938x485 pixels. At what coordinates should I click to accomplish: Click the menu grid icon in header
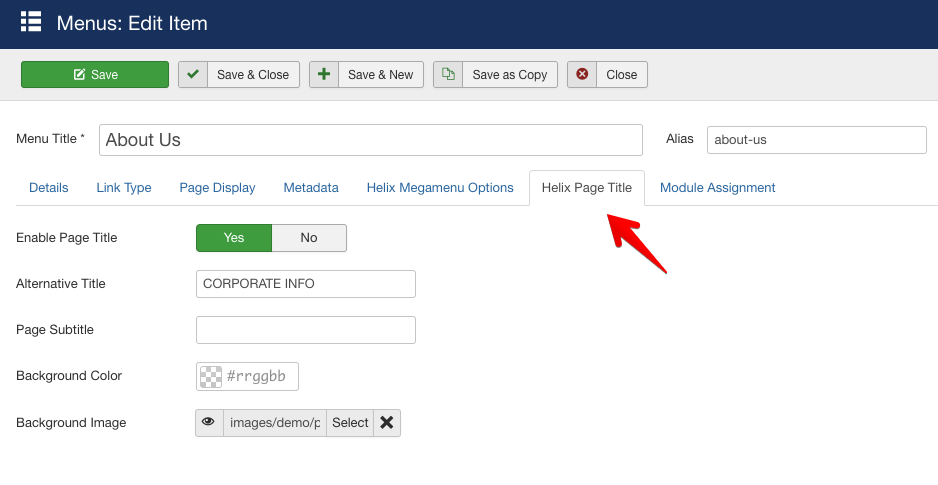(x=31, y=22)
